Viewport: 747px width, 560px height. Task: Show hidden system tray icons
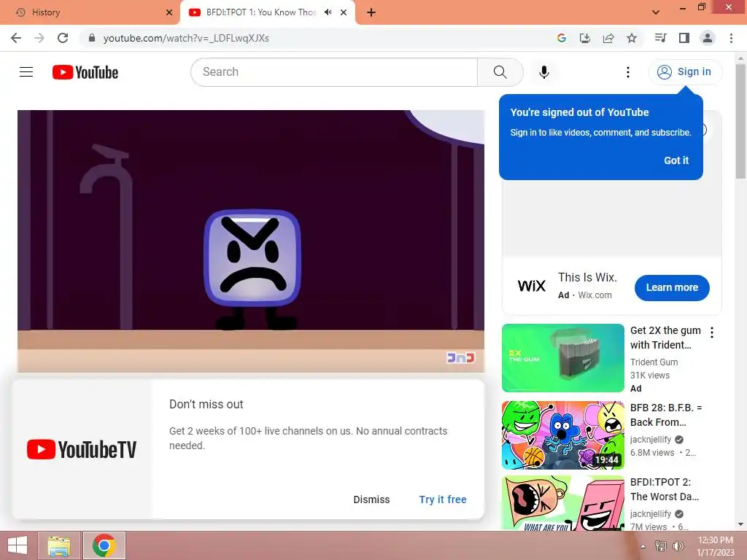pos(643,546)
